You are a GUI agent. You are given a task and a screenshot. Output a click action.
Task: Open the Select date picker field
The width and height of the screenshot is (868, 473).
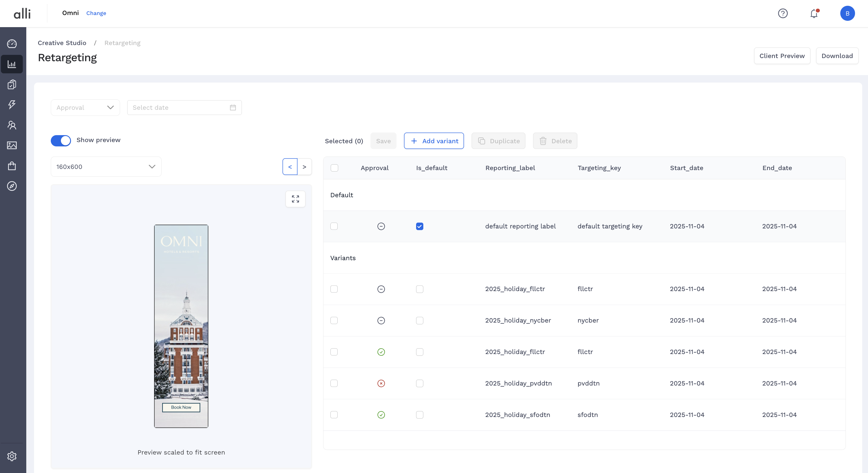point(184,107)
